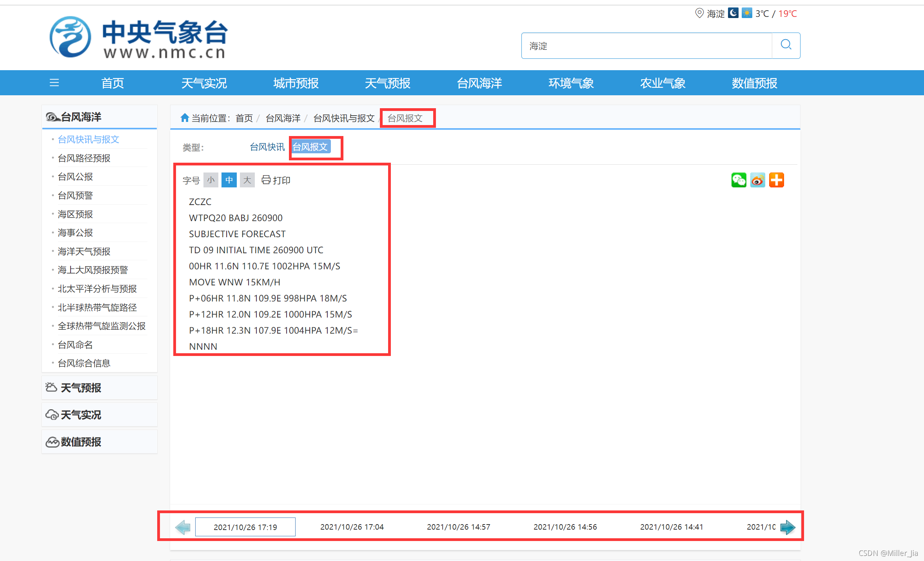This screenshot has width=924, height=561.
Task: Click the orange plus share icon
Action: coord(776,180)
